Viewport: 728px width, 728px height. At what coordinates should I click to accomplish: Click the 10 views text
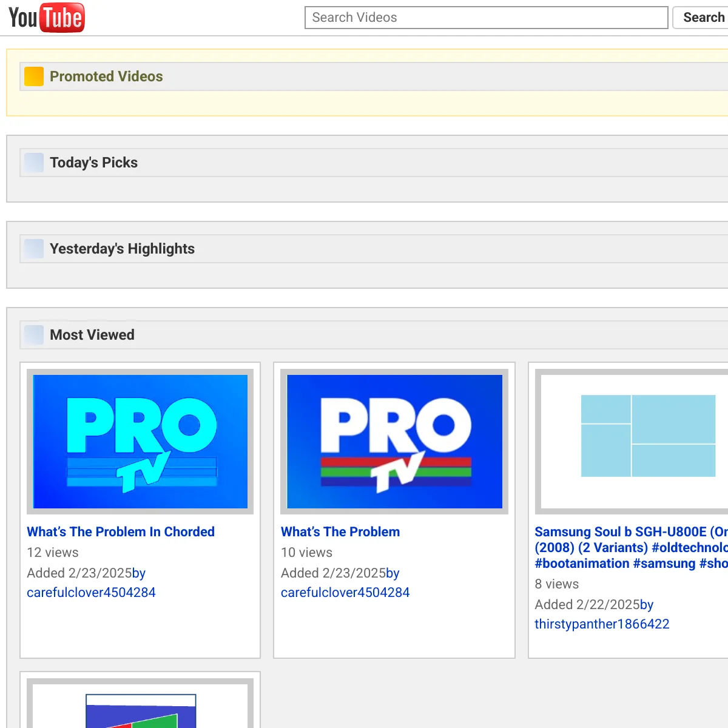306,552
